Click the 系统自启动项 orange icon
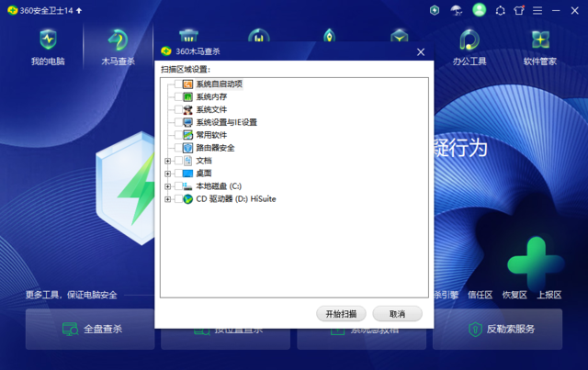 point(187,84)
